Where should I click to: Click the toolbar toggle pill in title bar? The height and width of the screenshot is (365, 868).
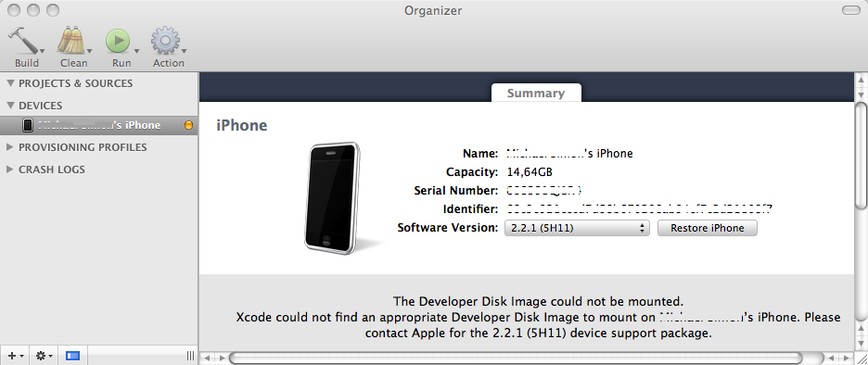click(x=850, y=10)
